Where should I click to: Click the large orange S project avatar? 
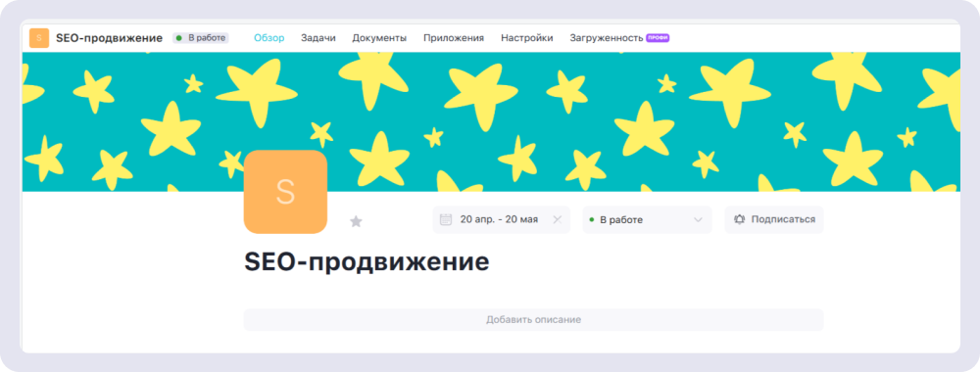[285, 192]
